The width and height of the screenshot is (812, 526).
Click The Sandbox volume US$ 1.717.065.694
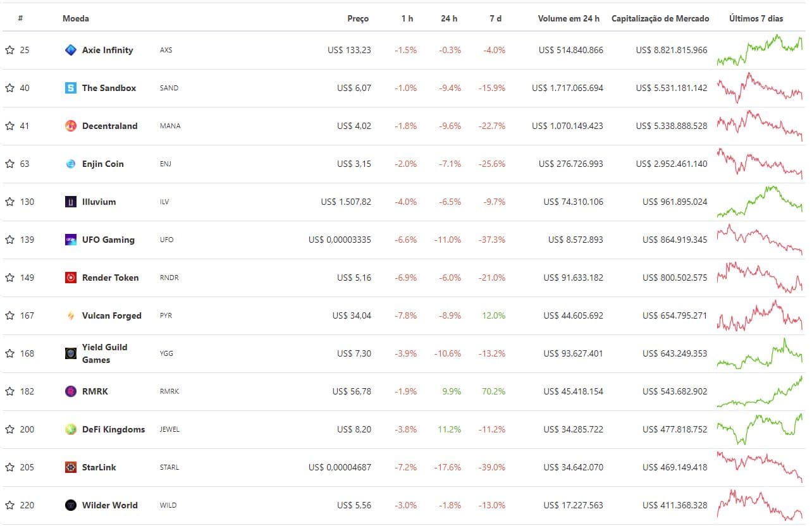click(x=567, y=88)
